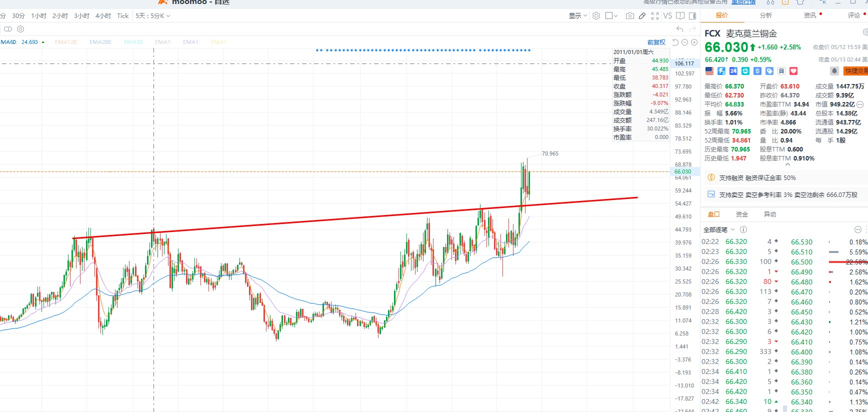This screenshot has width=868, height=412.
Task: Select the 30分 timeframe button
Action: click(18, 16)
